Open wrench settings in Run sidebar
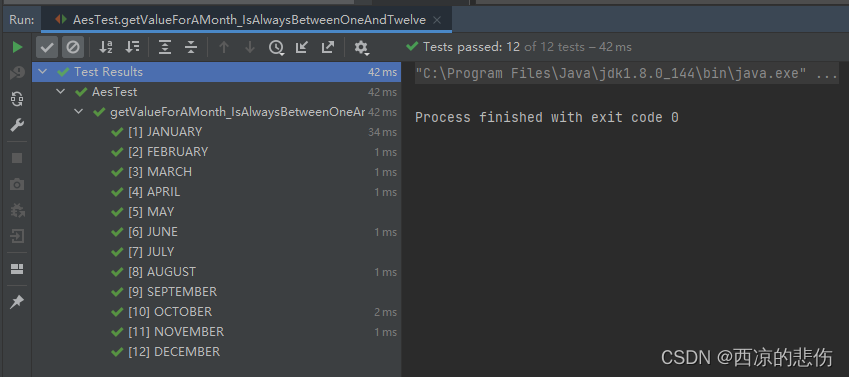This screenshot has width=849, height=377. point(17,126)
